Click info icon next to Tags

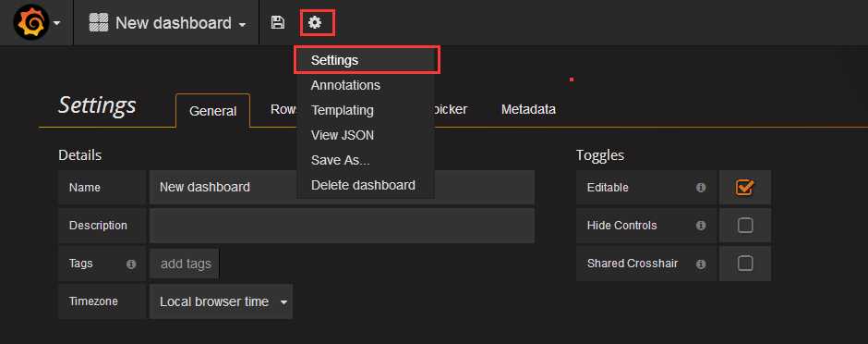point(131,264)
